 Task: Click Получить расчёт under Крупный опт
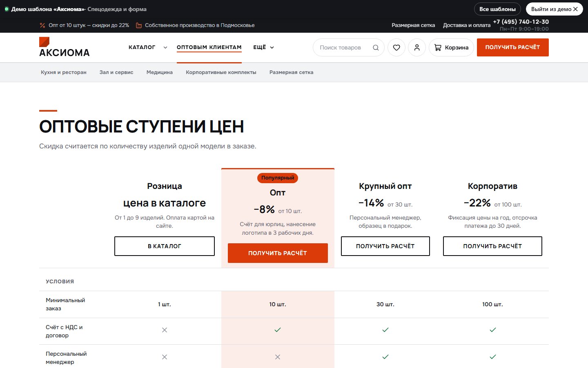tap(385, 246)
